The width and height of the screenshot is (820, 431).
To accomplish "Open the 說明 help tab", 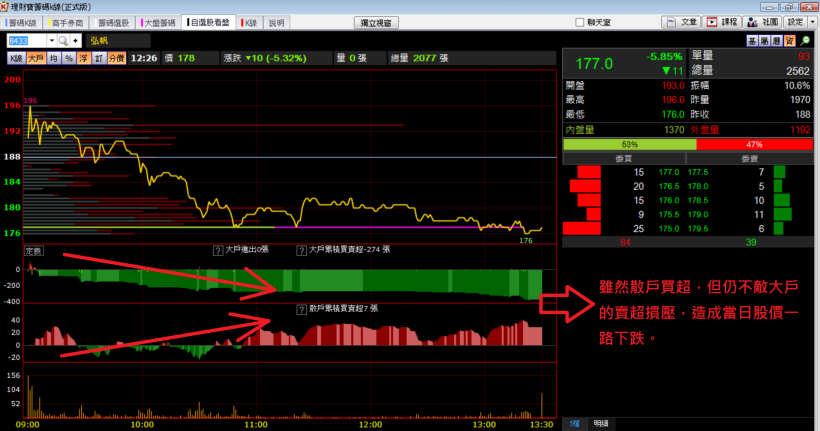I will coord(276,23).
